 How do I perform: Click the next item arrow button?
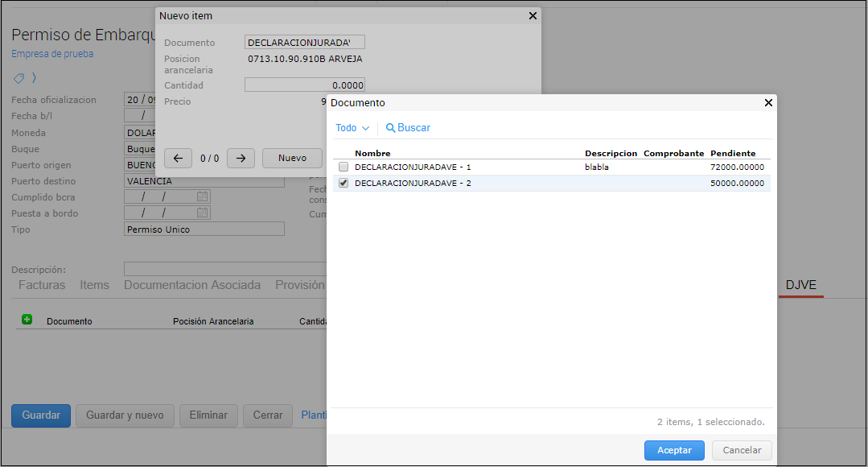click(241, 158)
